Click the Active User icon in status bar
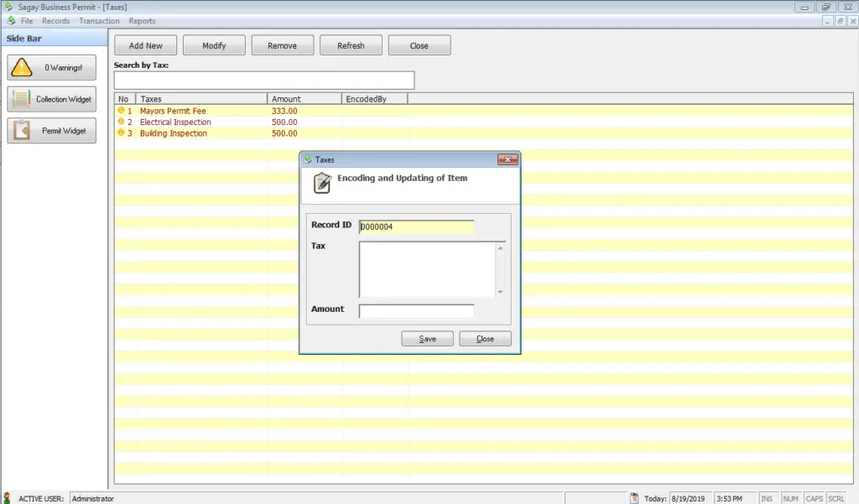This screenshot has width=859, height=504. [x=8, y=497]
